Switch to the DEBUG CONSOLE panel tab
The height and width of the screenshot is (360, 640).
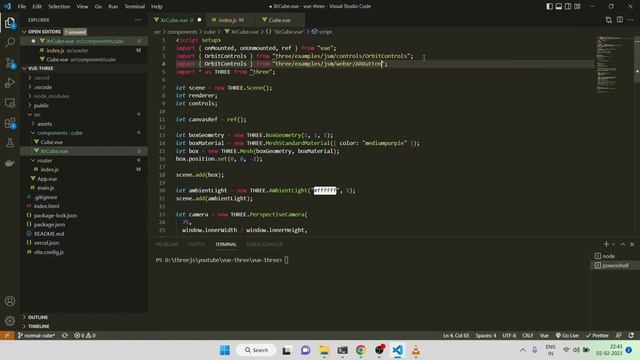[x=264, y=244]
